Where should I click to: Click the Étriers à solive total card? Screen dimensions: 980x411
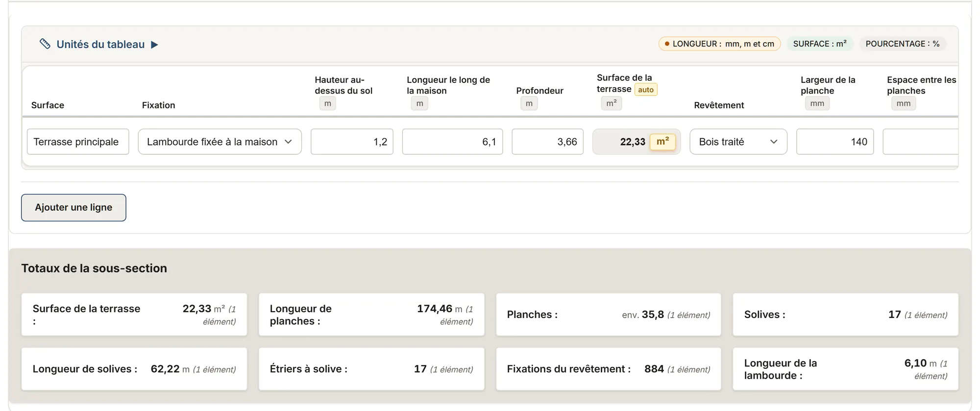coord(371,369)
